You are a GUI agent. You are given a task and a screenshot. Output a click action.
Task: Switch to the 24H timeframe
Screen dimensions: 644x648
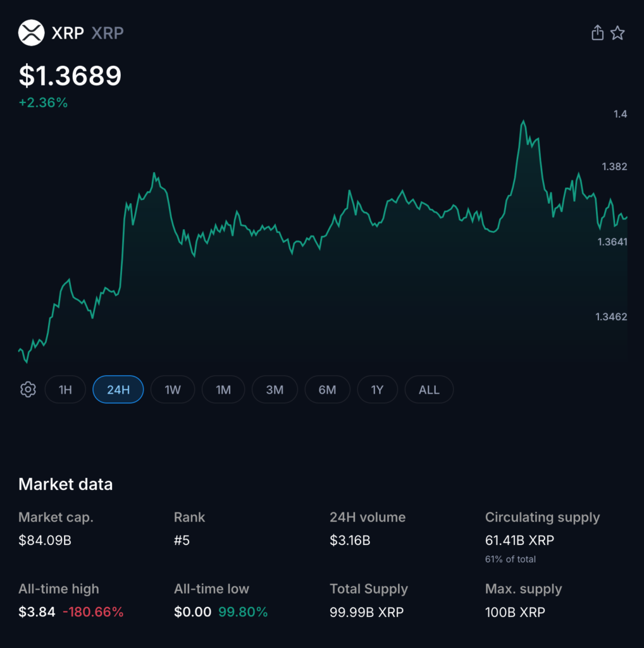pos(118,389)
